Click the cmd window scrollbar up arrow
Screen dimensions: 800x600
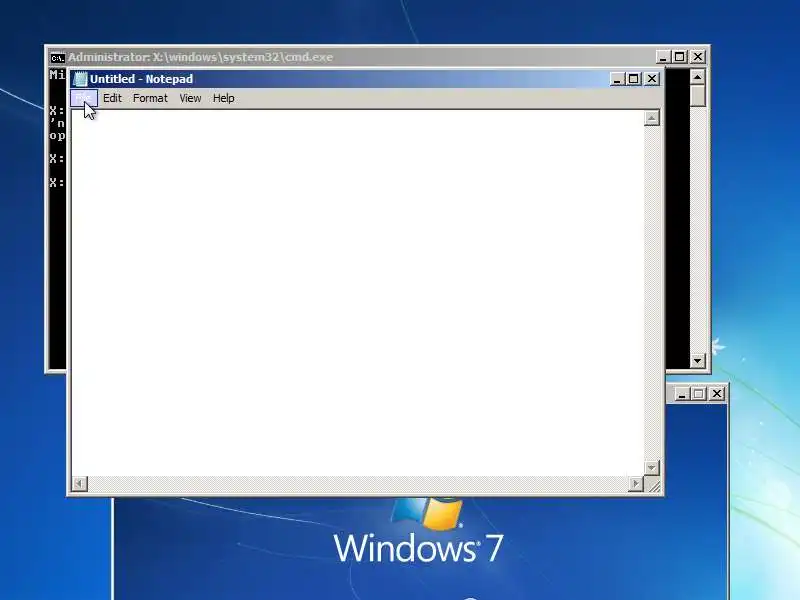(x=697, y=77)
